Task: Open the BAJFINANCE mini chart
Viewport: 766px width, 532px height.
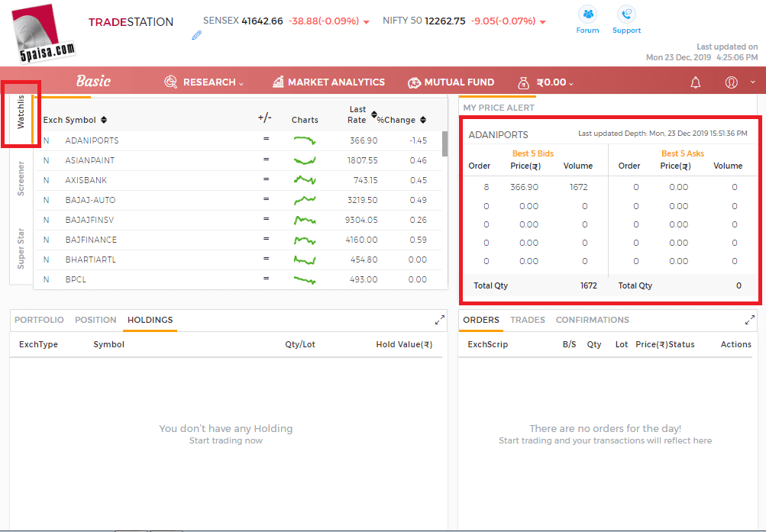Action: (x=305, y=240)
